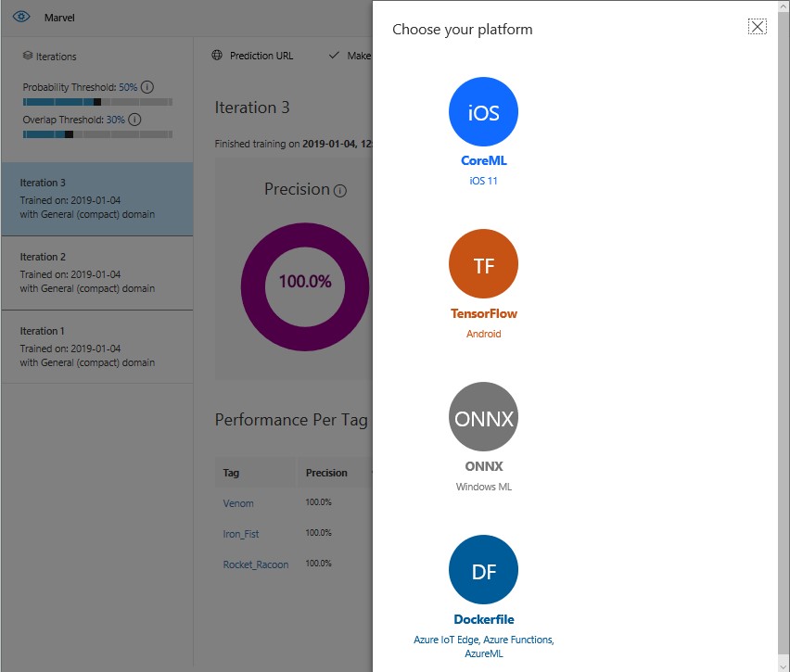Open the Rocket_Racoon tag link
The image size is (790, 672).
pos(256,564)
